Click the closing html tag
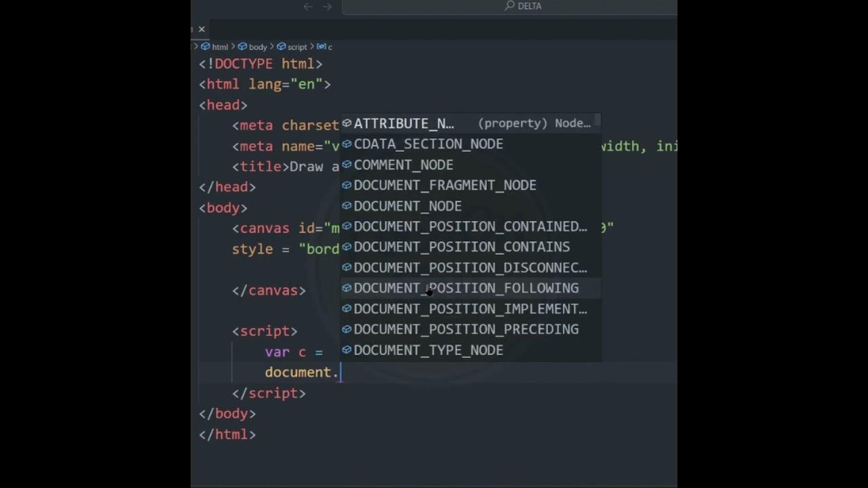Viewport: 868px width, 488px height. [227, 434]
